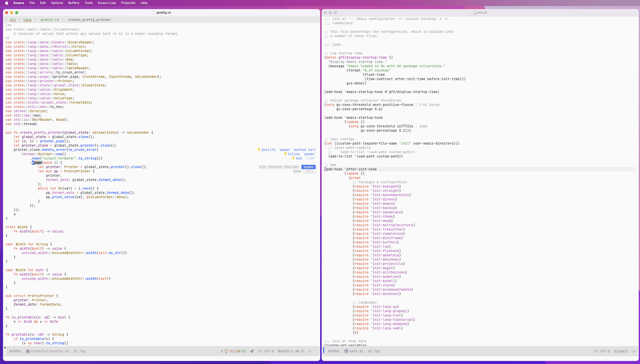Click create_pretty_printer in the breadcrumb
Screen dimensions: 640x364
(x=89, y=20)
